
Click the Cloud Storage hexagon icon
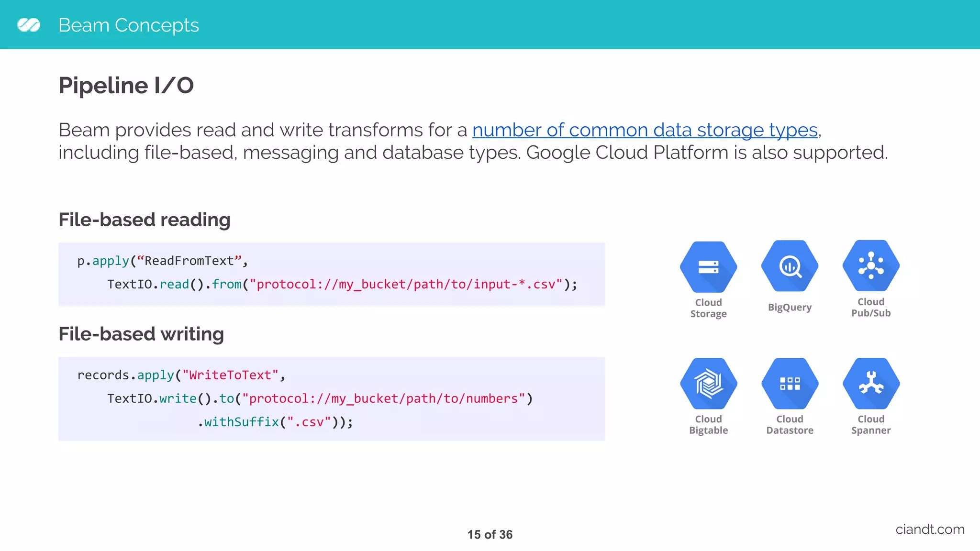pyautogui.click(x=708, y=267)
